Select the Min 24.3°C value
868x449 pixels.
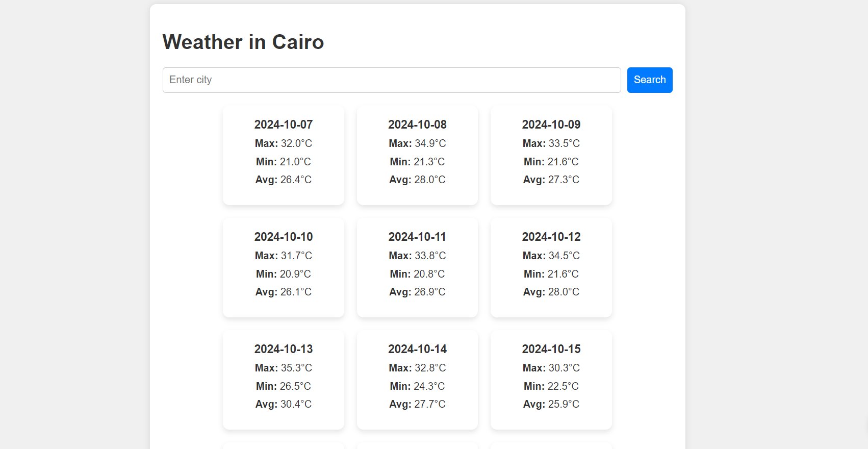417,386
